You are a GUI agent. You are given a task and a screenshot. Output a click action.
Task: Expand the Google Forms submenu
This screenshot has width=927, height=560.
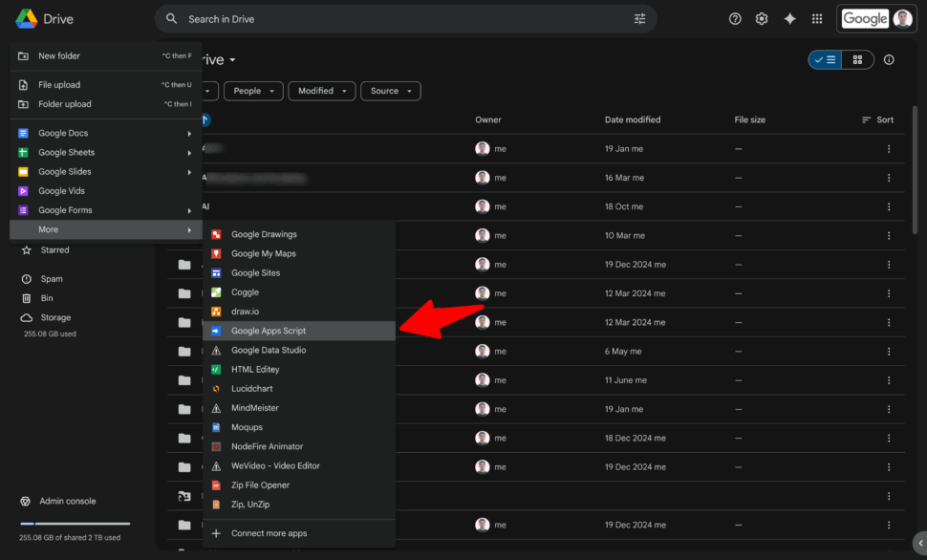click(x=65, y=209)
